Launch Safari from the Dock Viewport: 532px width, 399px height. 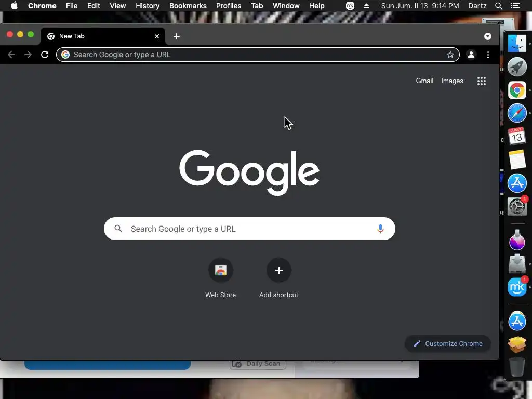(x=517, y=113)
